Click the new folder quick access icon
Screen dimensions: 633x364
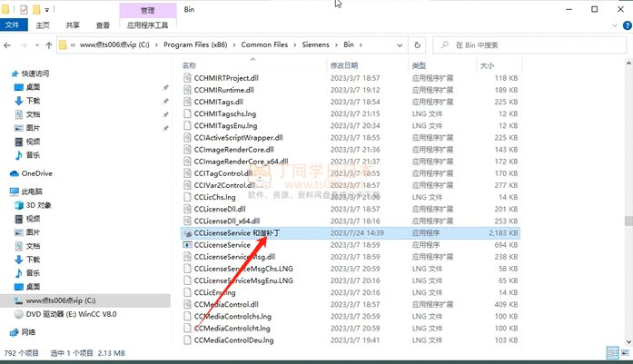click(36, 9)
